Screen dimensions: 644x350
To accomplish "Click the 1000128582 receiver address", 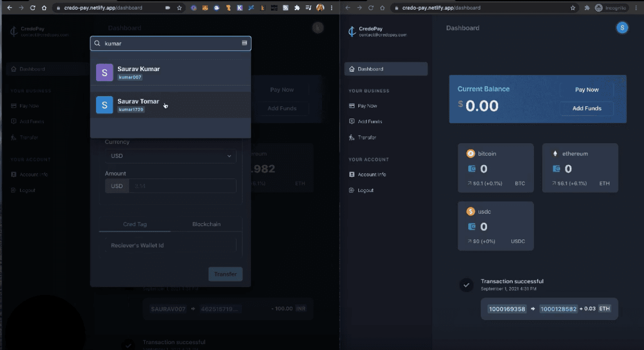I will (x=558, y=309).
